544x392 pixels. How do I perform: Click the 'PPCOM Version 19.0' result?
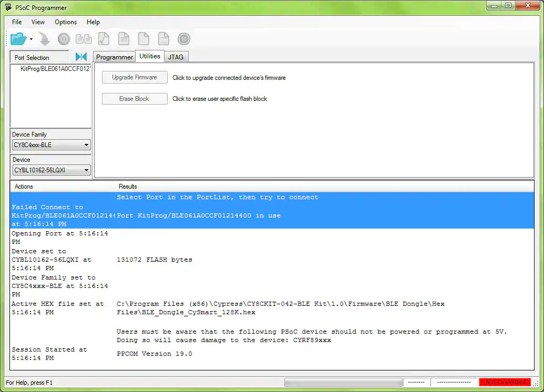pos(155,354)
